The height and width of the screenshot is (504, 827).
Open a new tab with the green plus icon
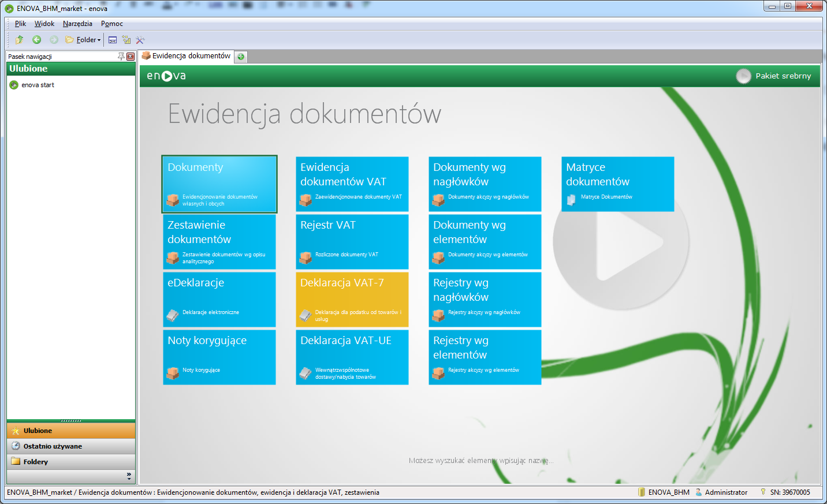click(240, 57)
